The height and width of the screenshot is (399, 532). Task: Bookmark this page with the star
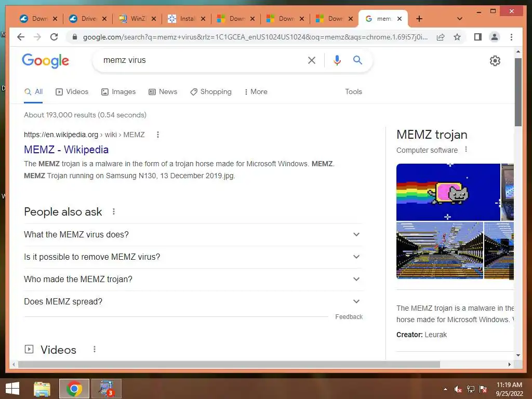pos(457,37)
